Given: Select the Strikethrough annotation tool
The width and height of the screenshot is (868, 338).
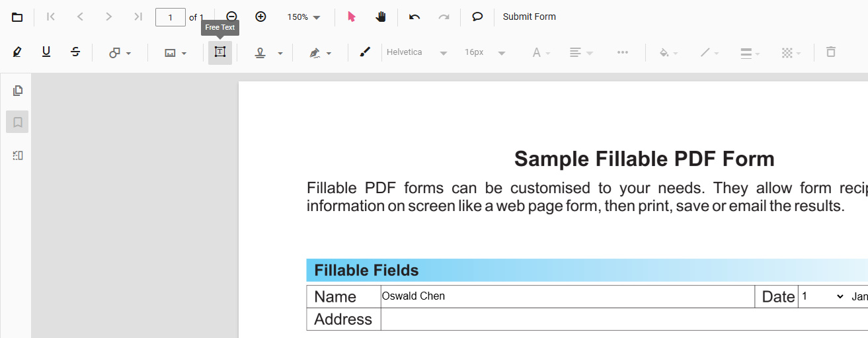Looking at the screenshot, I should 75,52.
